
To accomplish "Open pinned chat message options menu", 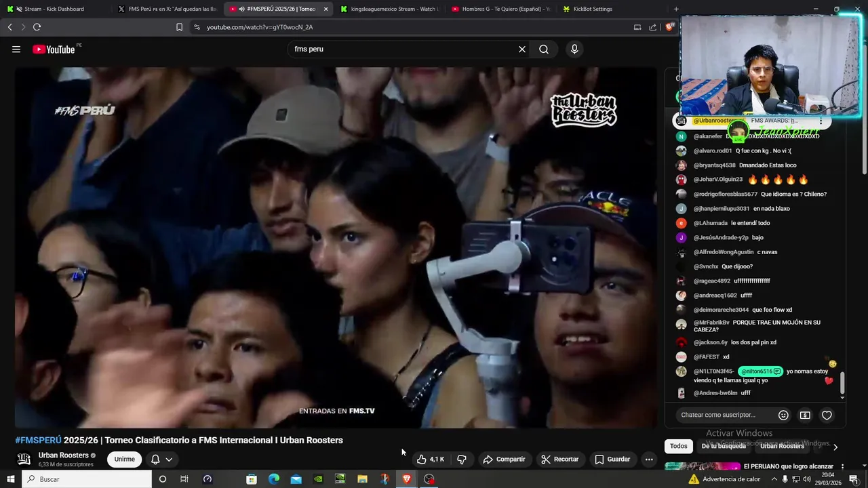I will (x=821, y=121).
